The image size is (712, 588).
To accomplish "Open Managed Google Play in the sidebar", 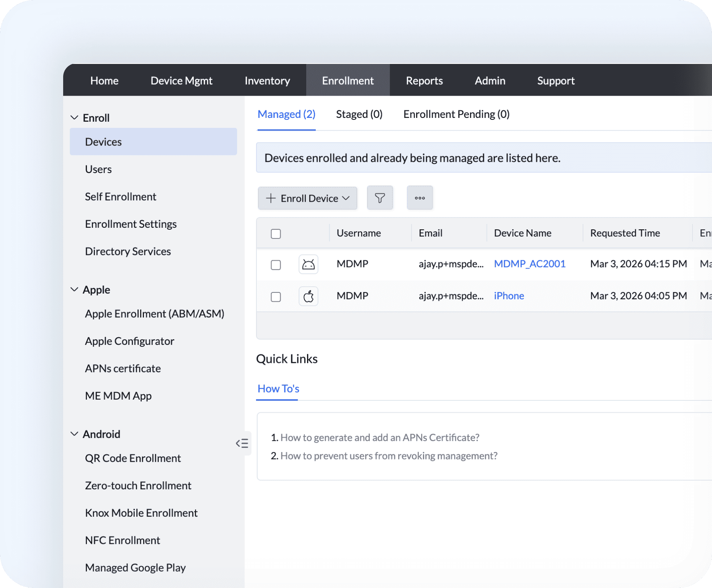I will [136, 568].
